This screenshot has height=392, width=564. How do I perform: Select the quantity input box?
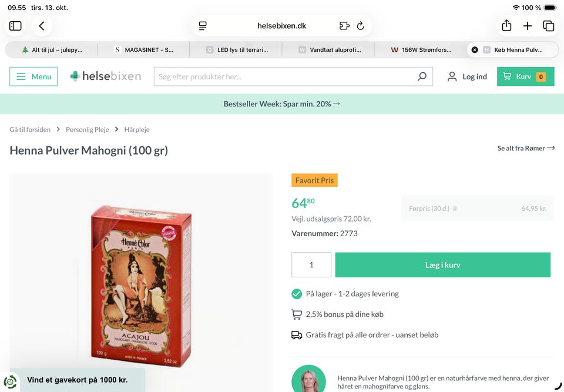tap(311, 265)
